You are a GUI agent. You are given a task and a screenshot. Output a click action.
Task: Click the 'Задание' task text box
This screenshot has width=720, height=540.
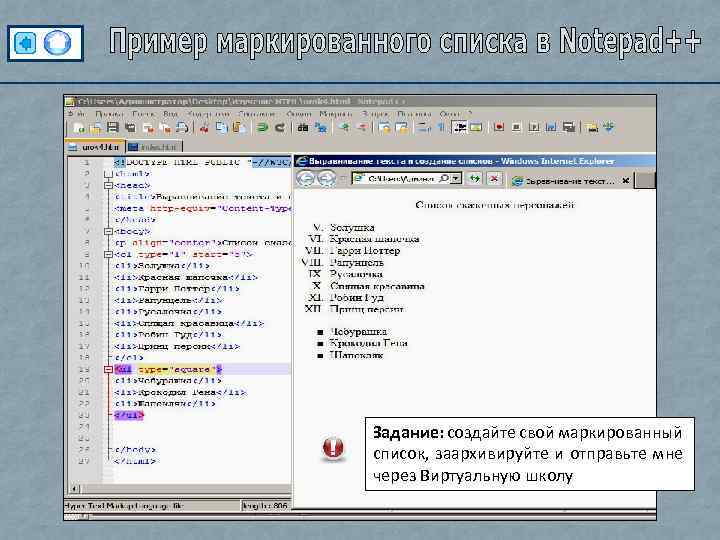tap(529, 454)
